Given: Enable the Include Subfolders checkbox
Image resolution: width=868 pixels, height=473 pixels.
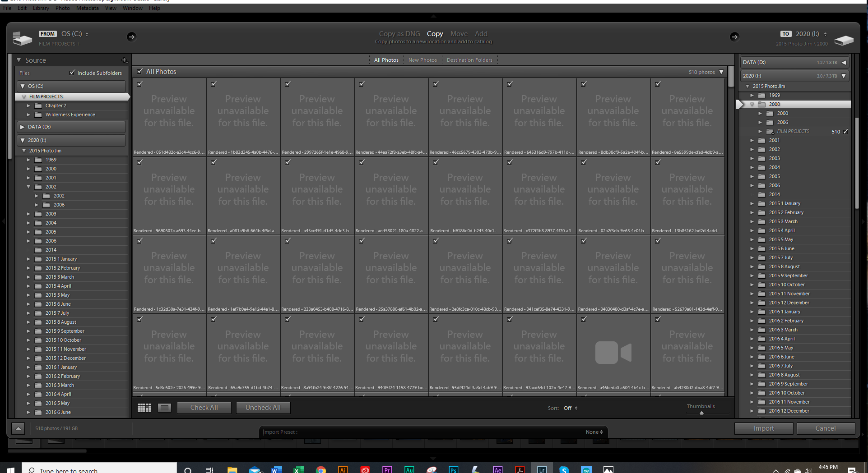Looking at the screenshot, I should click(x=72, y=73).
